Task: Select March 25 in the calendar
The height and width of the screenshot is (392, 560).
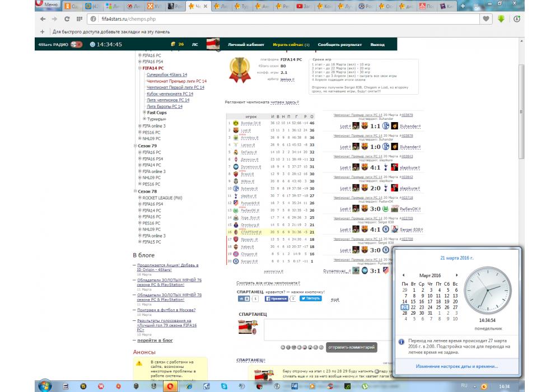Action: point(438,307)
